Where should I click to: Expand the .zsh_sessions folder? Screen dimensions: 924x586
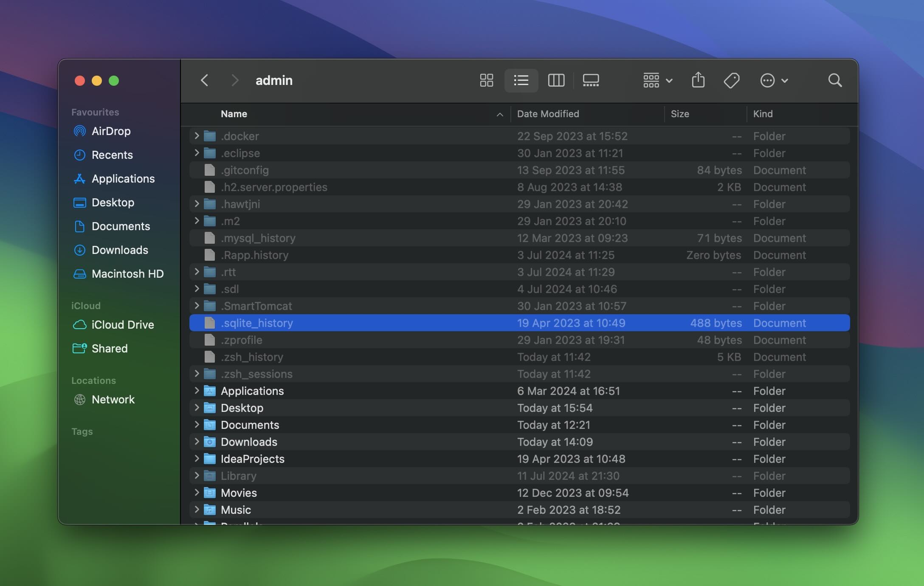(x=196, y=374)
